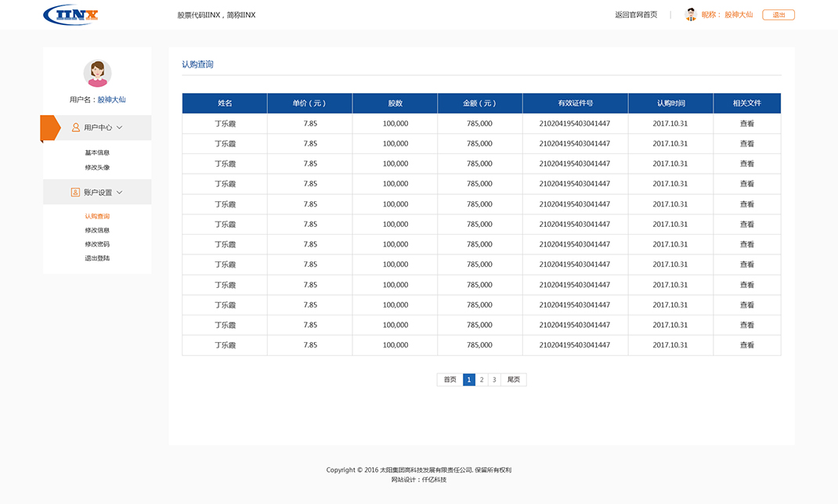Viewport: 838px width, 504px height.
Task: Click the small user avatar in the top bar
Action: pos(691,14)
